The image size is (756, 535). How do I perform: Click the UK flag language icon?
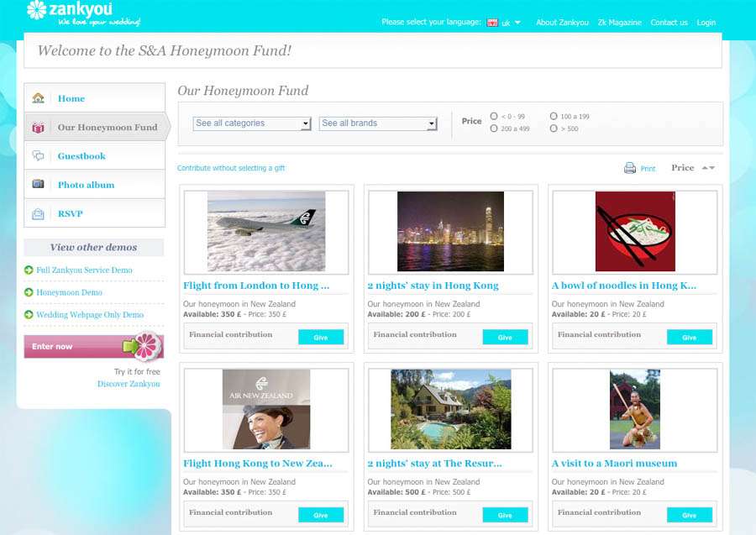point(492,23)
